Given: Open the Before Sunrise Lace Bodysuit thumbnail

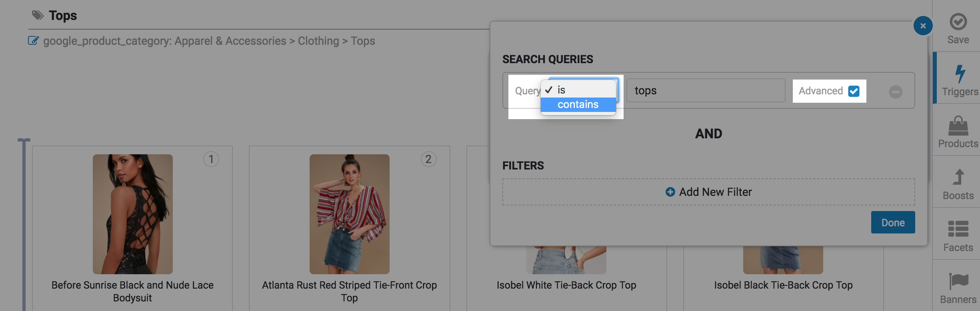Looking at the screenshot, I should pyautogui.click(x=133, y=214).
